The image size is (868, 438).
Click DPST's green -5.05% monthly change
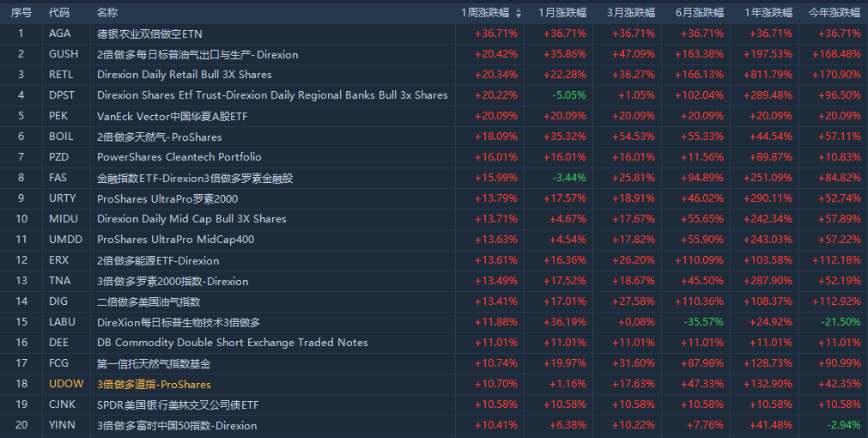[x=569, y=95]
